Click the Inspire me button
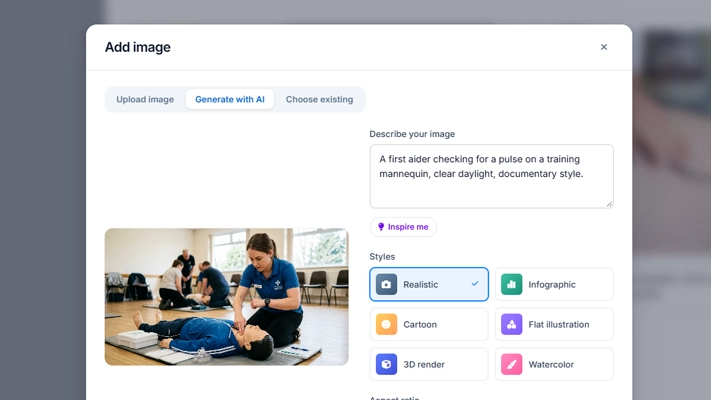 pyautogui.click(x=403, y=227)
